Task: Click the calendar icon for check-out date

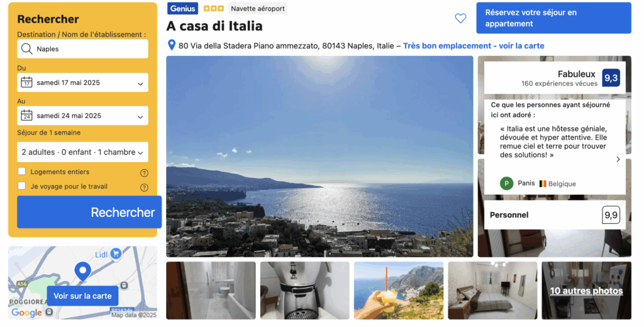Action: 26,116
